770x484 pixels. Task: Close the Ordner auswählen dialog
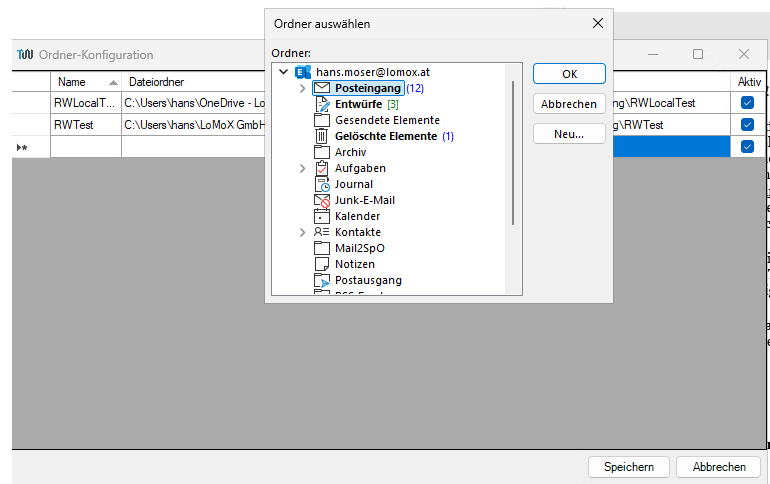598,23
